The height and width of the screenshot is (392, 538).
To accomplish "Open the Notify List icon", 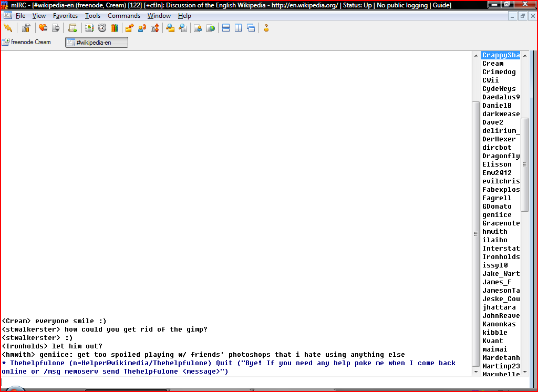I will tap(198, 28).
